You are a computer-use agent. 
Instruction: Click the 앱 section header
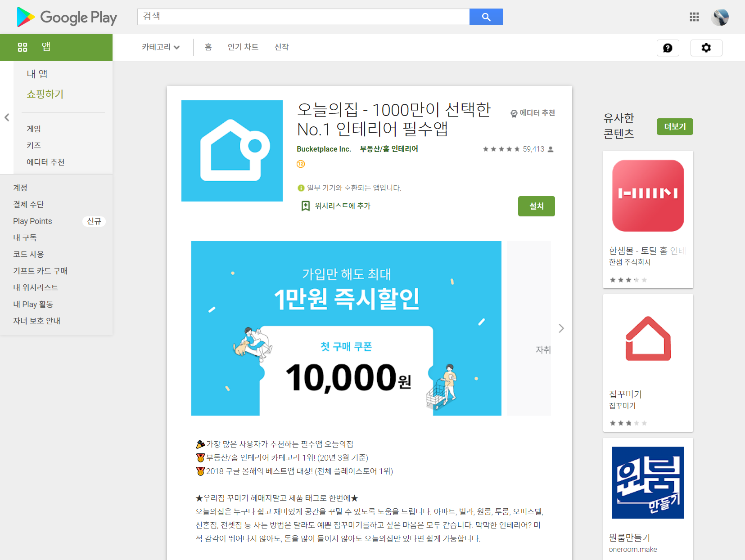click(x=56, y=47)
